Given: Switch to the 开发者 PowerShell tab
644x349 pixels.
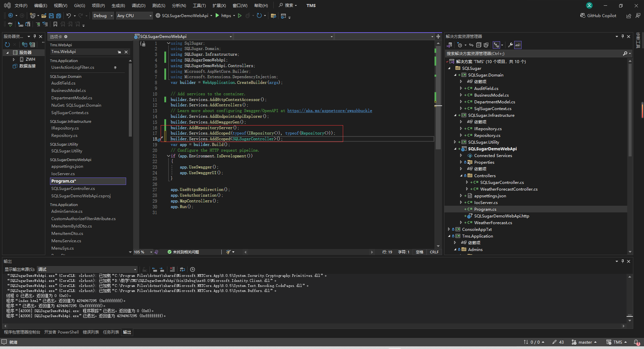Looking at the screenshot, I should point(61,332).
